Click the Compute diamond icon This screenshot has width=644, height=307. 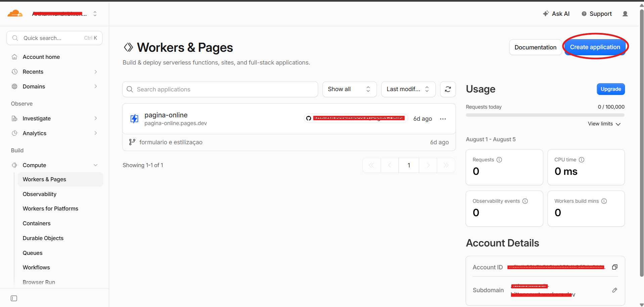[x=14, y=165]
